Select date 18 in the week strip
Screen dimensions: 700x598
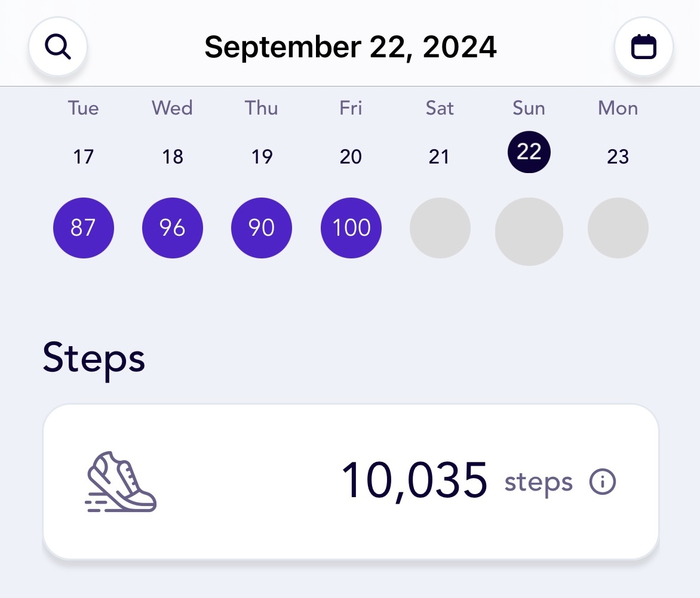(x=173, y=156)
